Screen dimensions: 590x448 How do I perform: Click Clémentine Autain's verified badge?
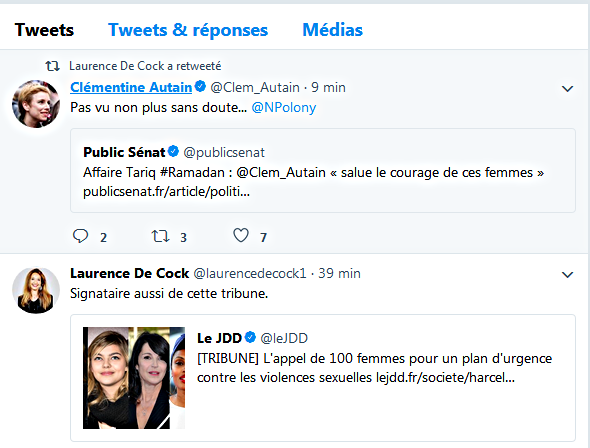point(200,86)
